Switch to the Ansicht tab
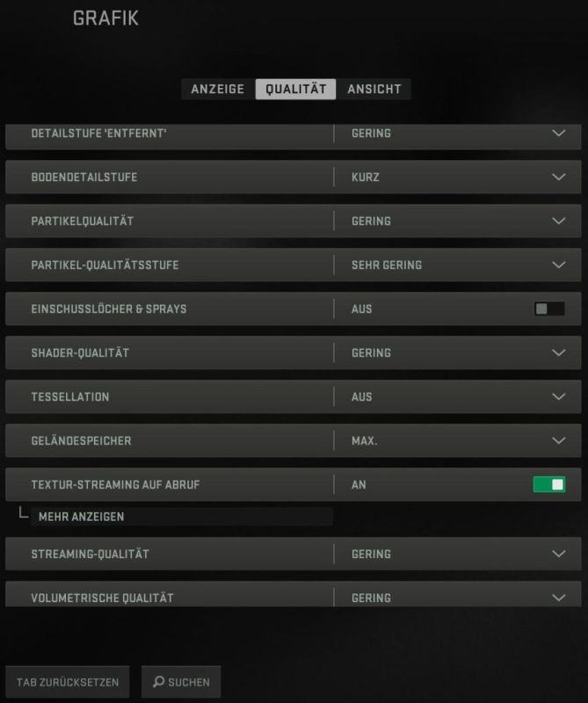The height and width of the screenshot is (703, 588). pos(374,89)
